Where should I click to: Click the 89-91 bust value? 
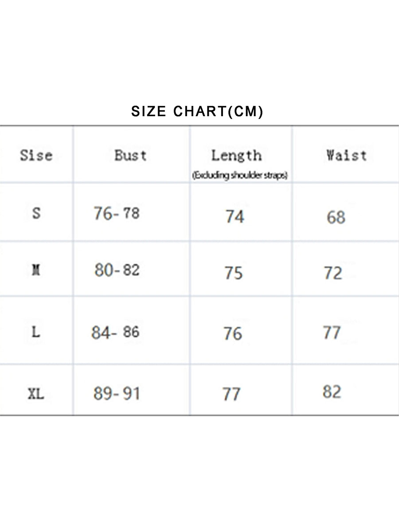click(x=117, y=393)
